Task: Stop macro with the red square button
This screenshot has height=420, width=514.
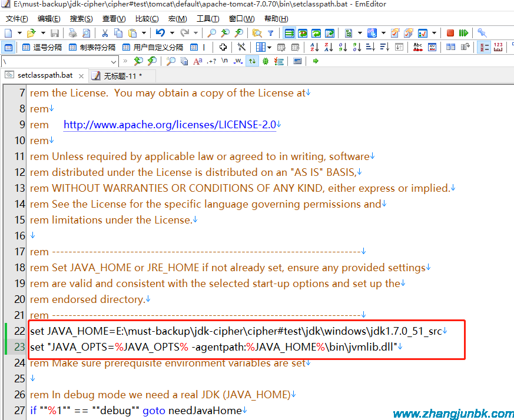Action: 450,33
